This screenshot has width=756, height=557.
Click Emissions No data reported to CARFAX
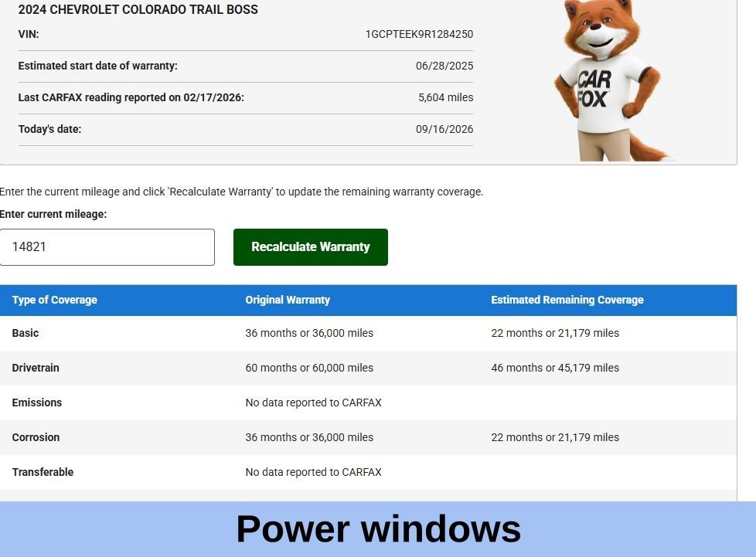point(313,402)
